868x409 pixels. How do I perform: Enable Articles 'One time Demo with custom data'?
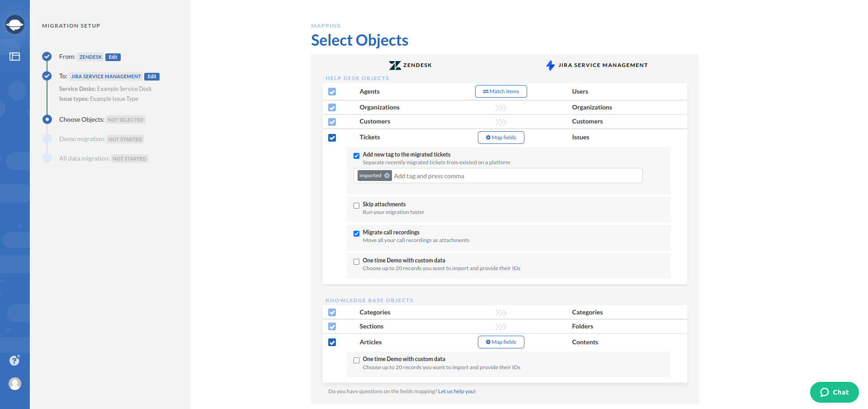click(x=357, y=360)
